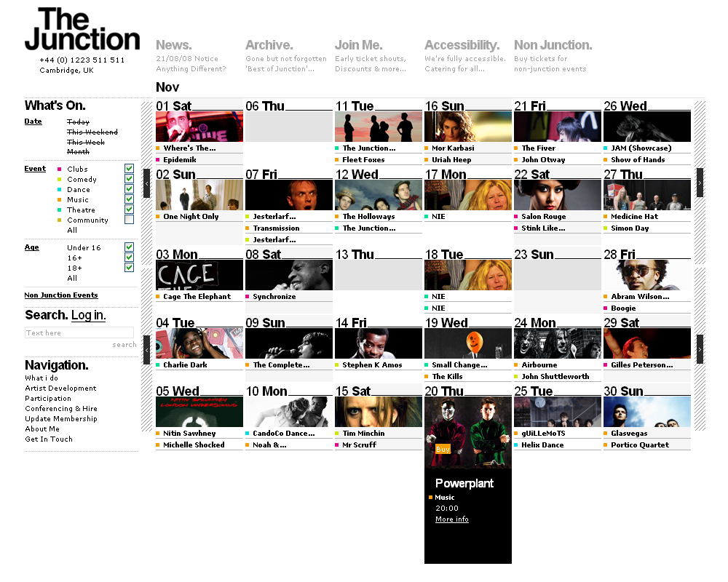Uncheck the 16+ age filter

coord(129,257)
